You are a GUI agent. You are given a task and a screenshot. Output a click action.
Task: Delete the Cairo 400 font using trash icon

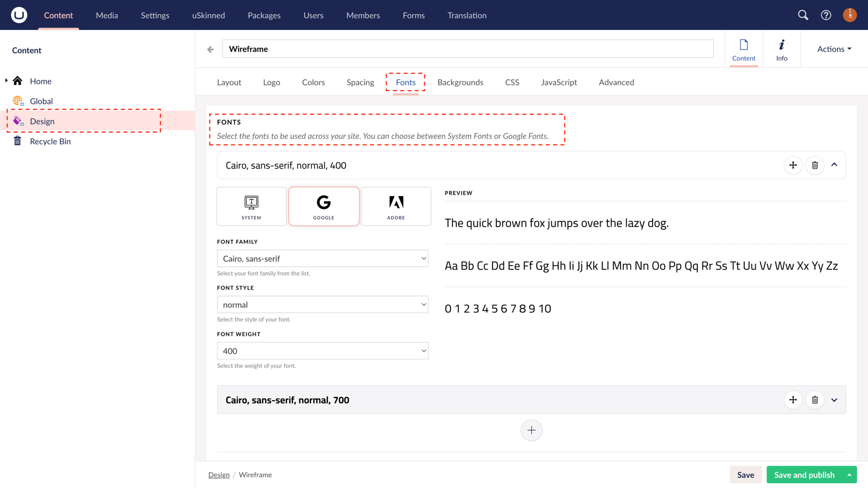815,165
